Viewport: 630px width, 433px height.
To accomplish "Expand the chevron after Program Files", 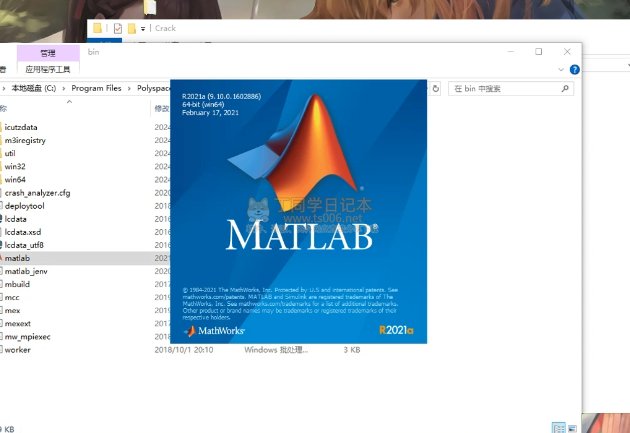I will [129, 88].
